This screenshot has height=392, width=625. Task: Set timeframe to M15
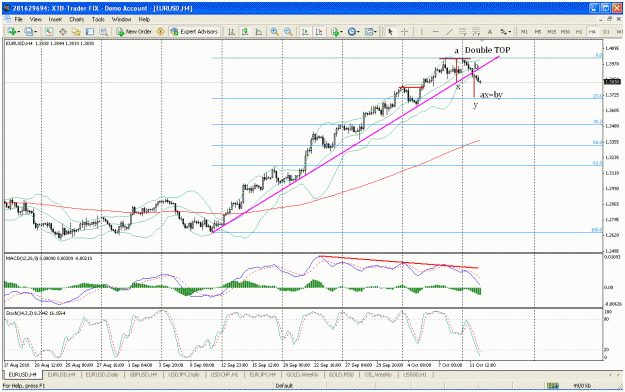click(551, 32)
